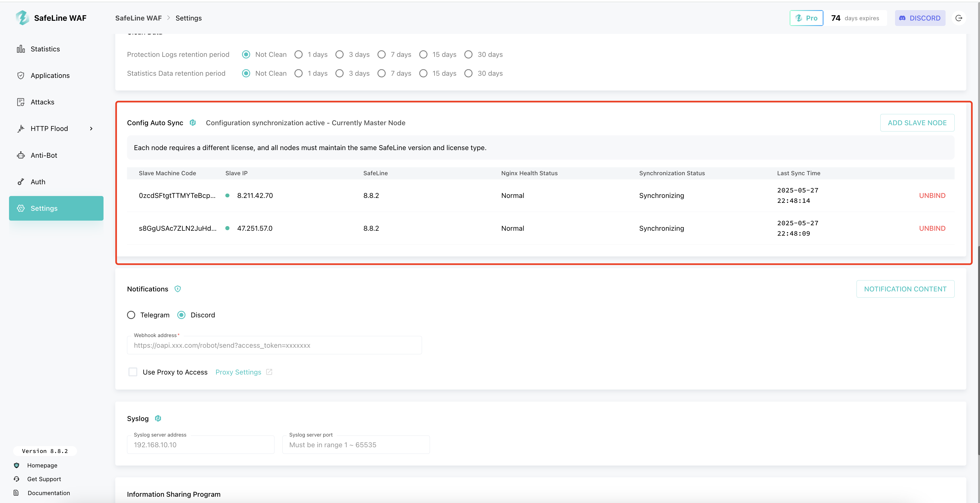Open the external link icon beside Proxy Settings
The height and width of the screenshot is (503, 980).
[269, 372]
